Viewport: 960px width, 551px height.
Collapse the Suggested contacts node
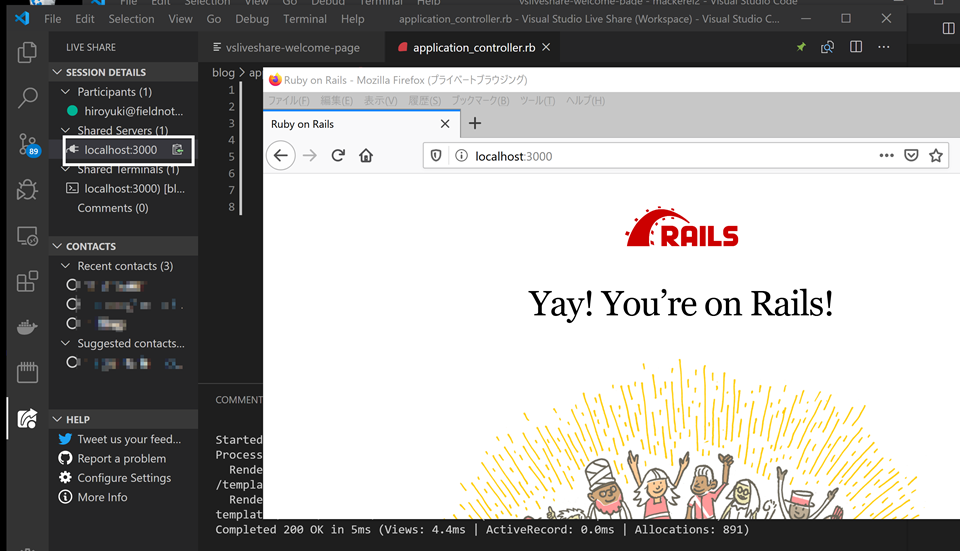(x=66, y=343)
